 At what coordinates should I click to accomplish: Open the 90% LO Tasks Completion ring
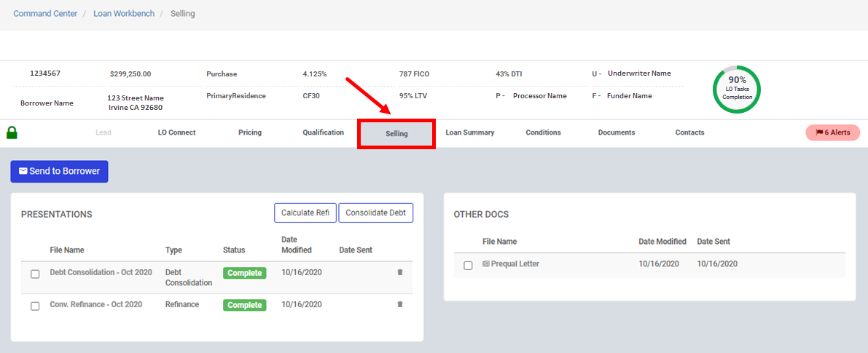click(737, 90)
